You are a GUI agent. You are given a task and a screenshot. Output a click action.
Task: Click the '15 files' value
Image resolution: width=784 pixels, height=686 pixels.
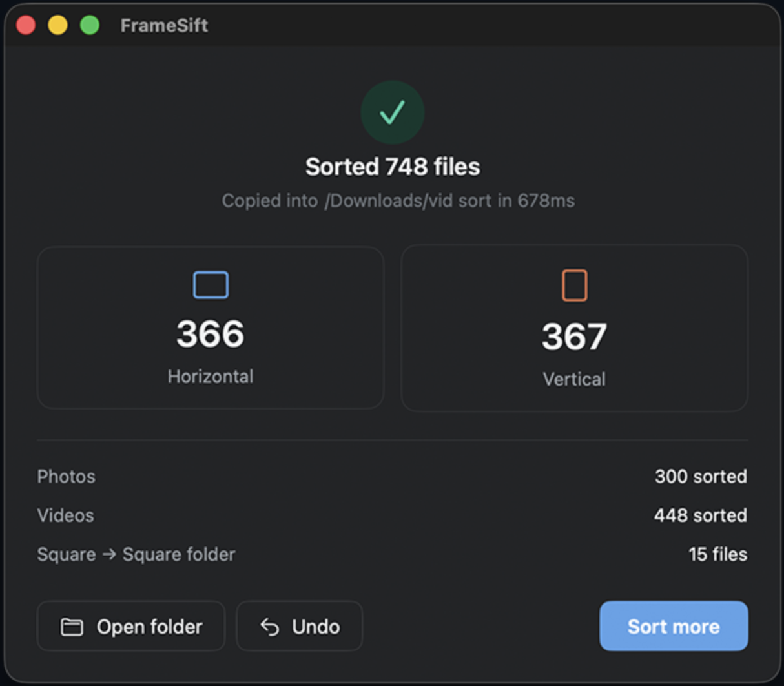click(717, 554)
